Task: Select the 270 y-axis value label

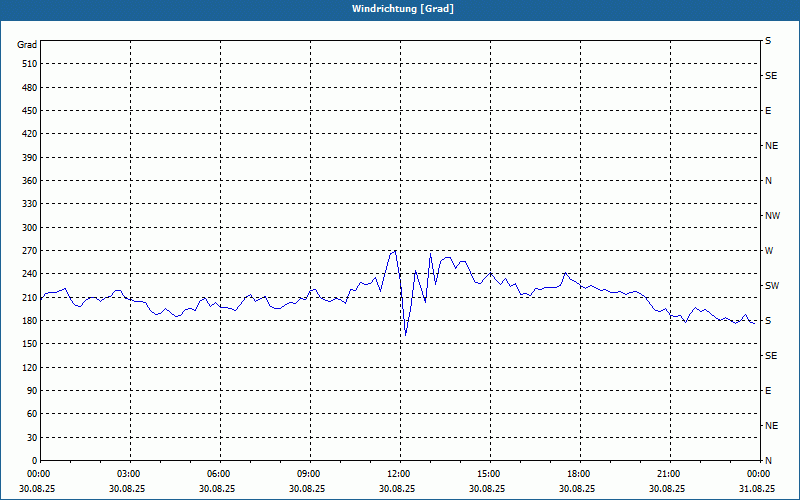Action: click(x=30, y=251)
